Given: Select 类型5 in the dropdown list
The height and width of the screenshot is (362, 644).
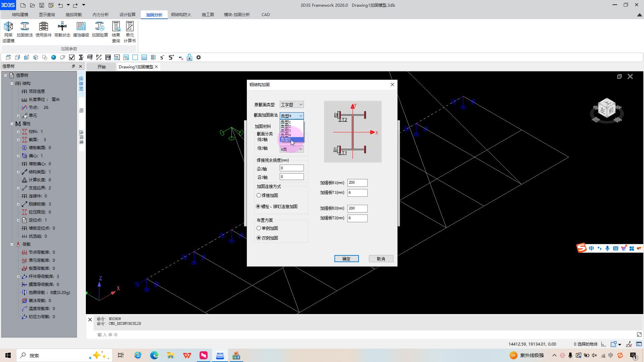Looking at the screenshot, I should tap(286, 139).
